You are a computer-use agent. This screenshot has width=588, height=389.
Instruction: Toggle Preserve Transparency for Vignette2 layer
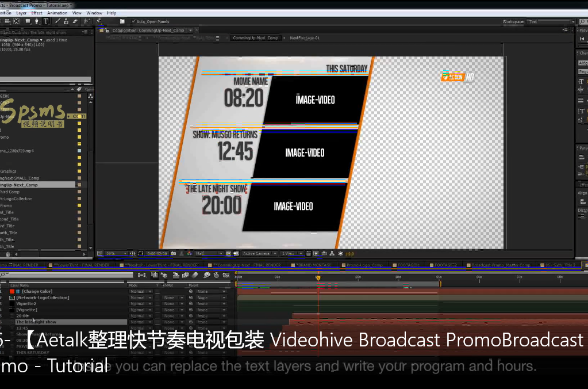[x=157, y=304]
